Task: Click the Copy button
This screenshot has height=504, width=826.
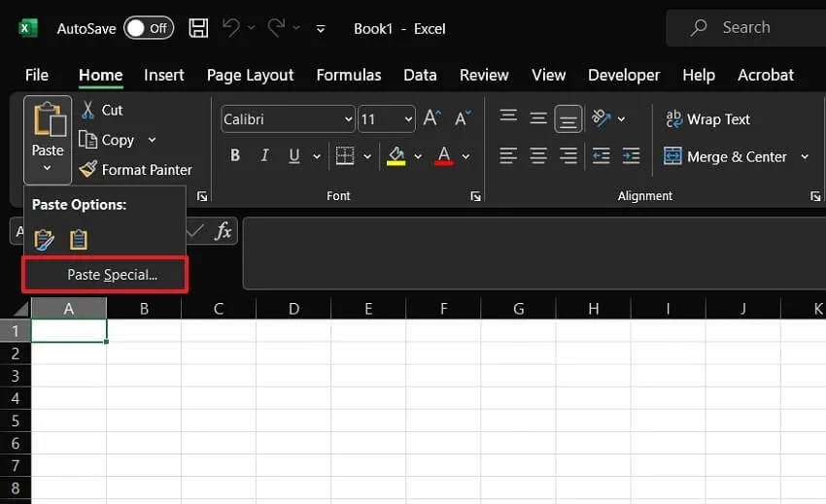Action: 108,140
